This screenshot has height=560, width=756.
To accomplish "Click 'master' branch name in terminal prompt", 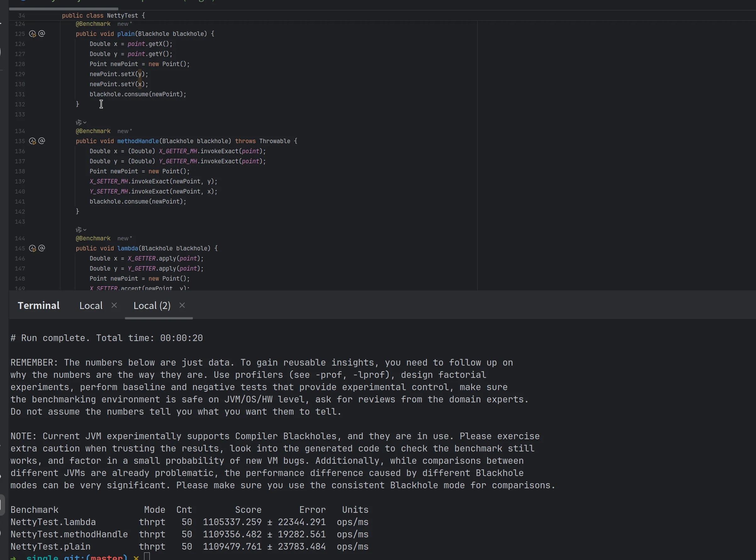I will pyautogui.click(x=106, y=557).
